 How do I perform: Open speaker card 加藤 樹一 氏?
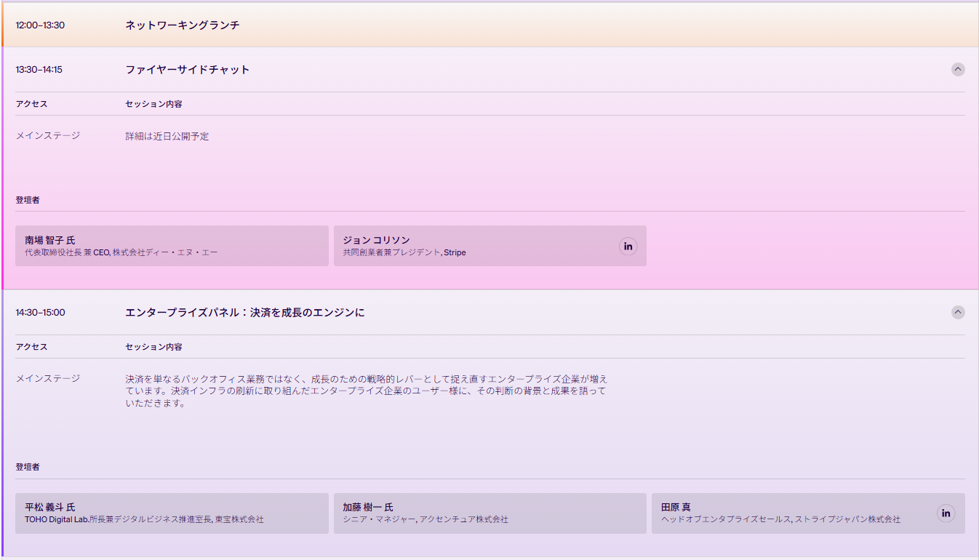tap(490, 513)
